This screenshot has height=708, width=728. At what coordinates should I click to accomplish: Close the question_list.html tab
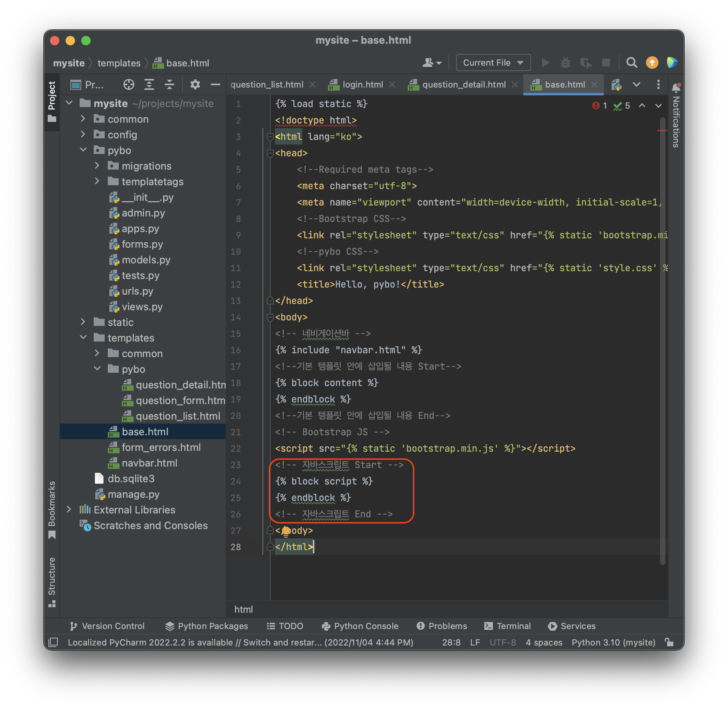[312, 84]
